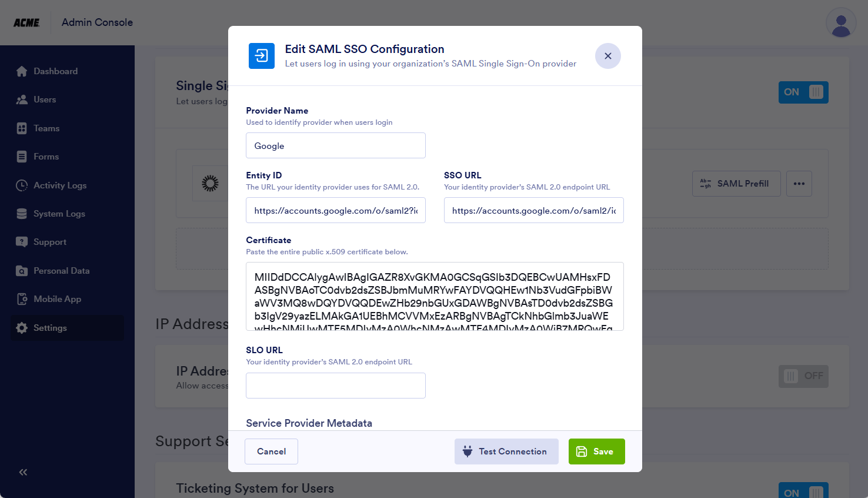Go to Teams in the sidebar

pyautogui.click(x=46, y=128)
